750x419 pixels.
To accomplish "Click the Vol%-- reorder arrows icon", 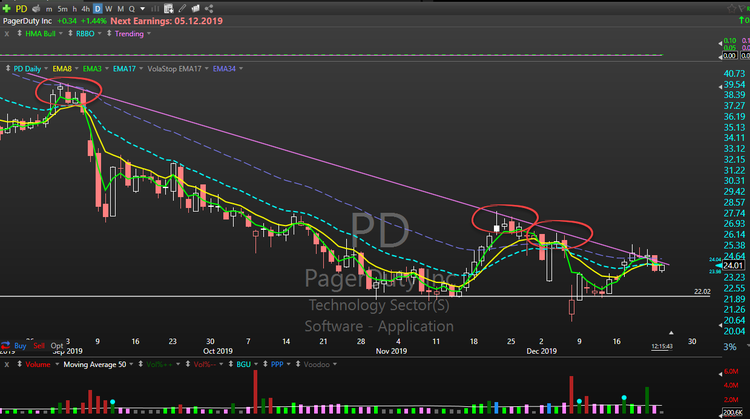I will 188,364.
